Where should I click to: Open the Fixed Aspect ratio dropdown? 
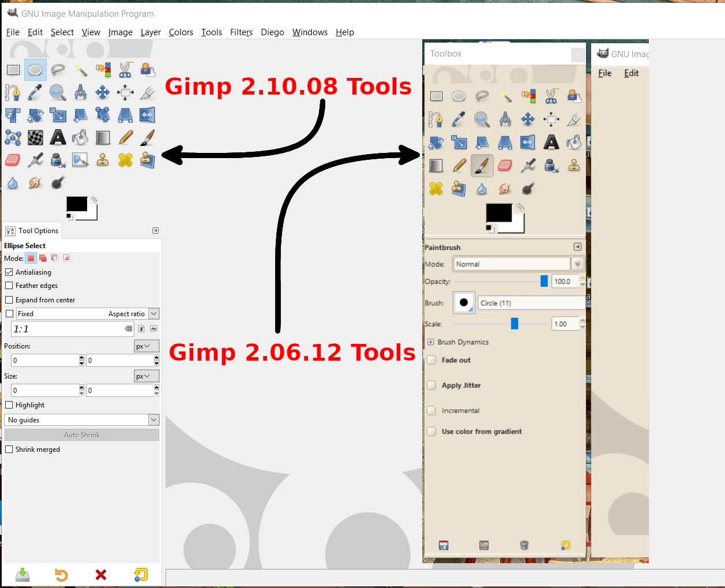click(x=153, y=313)
